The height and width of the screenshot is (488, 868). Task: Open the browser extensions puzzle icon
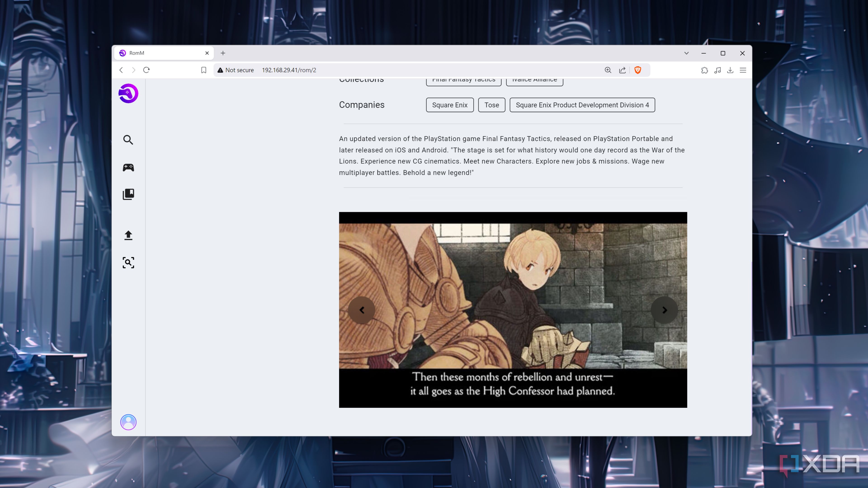pos(705,70)
